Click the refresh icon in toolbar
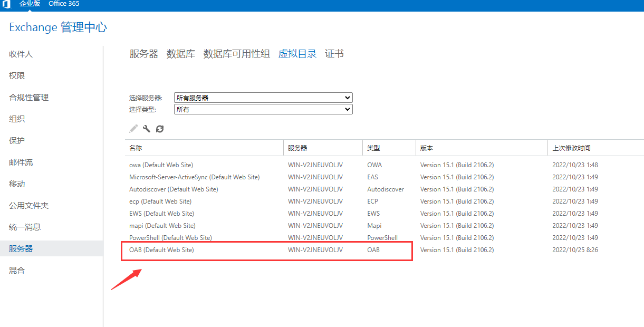Screen dimensions: 644x327 pyautogui.click(x=160, y=128)
